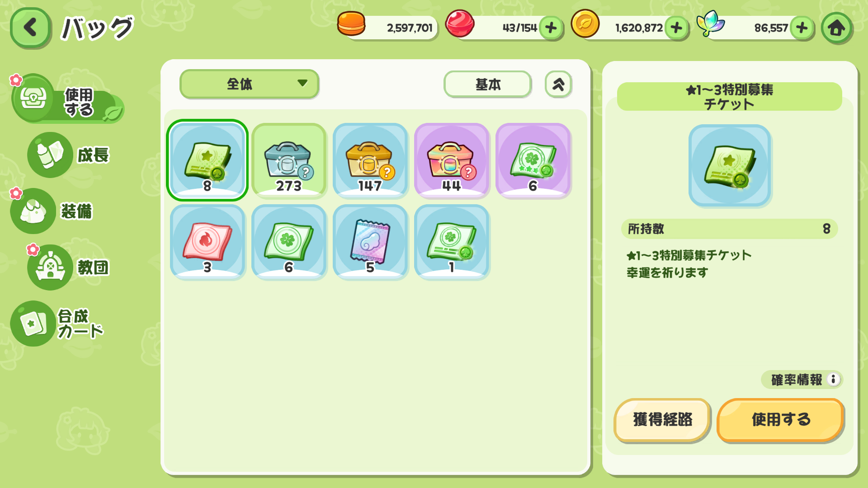Add gold coins with plus button
Viewport: 868px width, 488px height.
coord(676,28)
